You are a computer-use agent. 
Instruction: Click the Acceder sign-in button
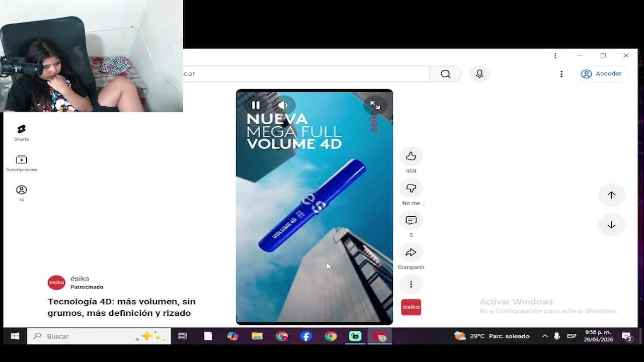coord(602,74)
